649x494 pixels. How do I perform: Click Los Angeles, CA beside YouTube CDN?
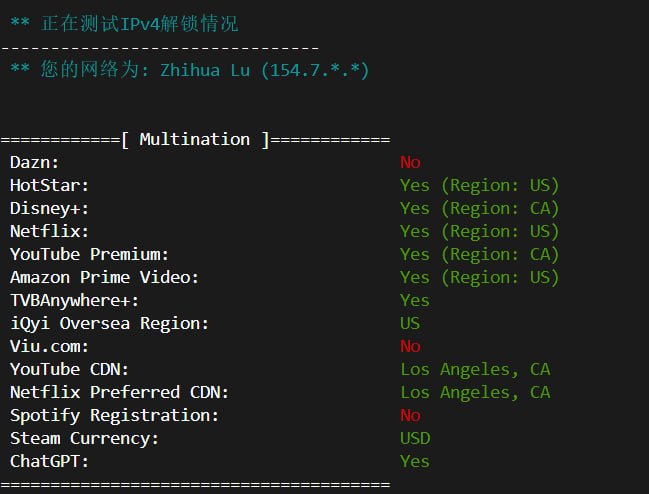click(x=475, y=369)
